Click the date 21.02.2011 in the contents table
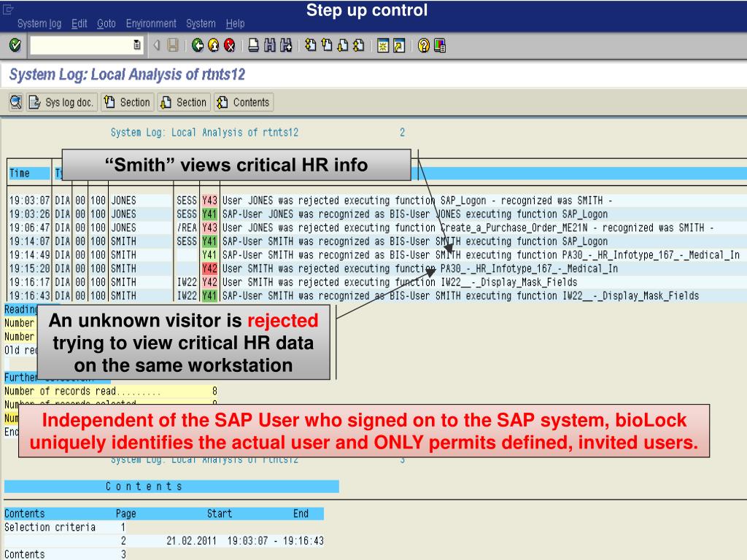Image resolution: width=747 pixels, height=560 pixels. 191,541
